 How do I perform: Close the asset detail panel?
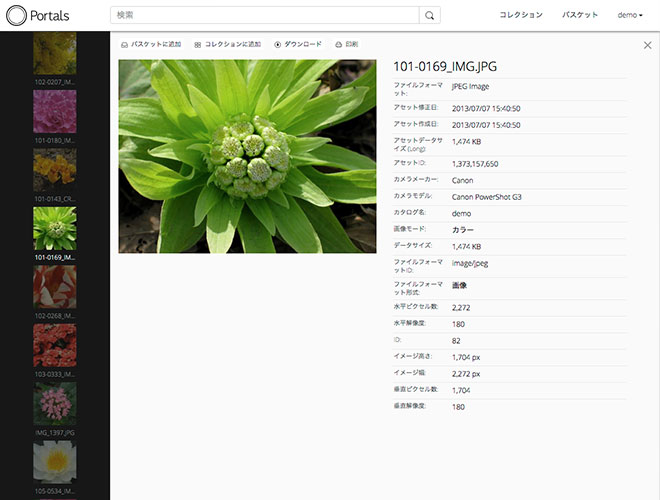[647, 45]
